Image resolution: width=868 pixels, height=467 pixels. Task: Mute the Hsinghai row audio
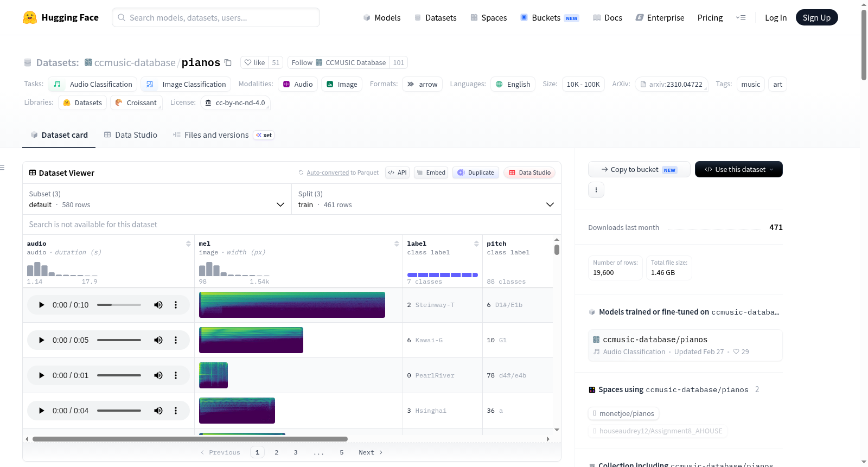tap(158, 411)
